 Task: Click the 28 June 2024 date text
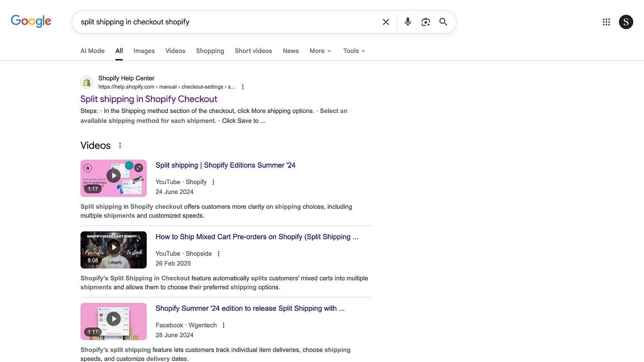pos(174,335)
